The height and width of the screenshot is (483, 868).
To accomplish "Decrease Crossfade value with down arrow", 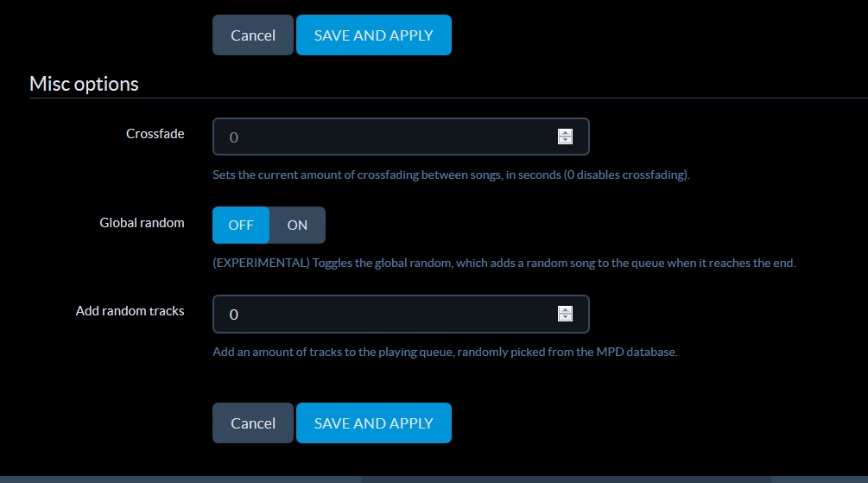I will point(565,140).
